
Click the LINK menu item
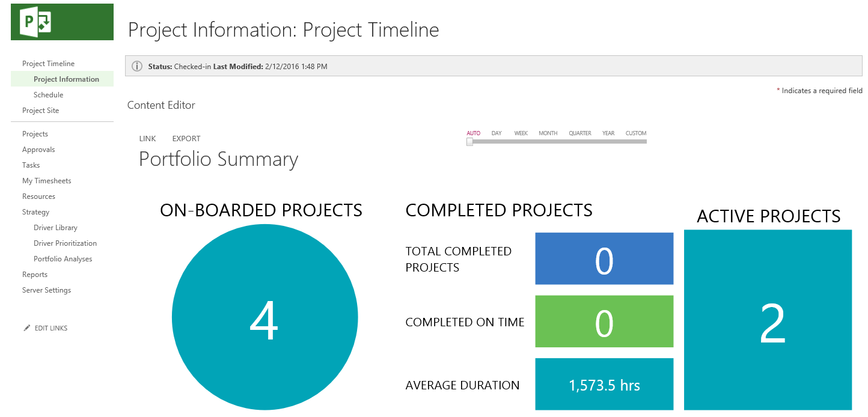pyautogui.click(x=147, y=139)
